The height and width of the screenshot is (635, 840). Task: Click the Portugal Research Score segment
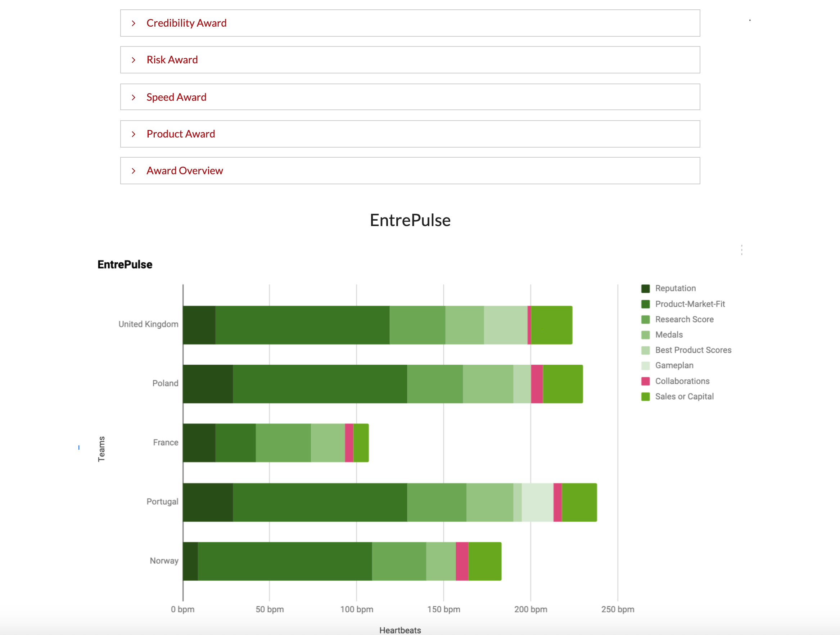[437, 503]
